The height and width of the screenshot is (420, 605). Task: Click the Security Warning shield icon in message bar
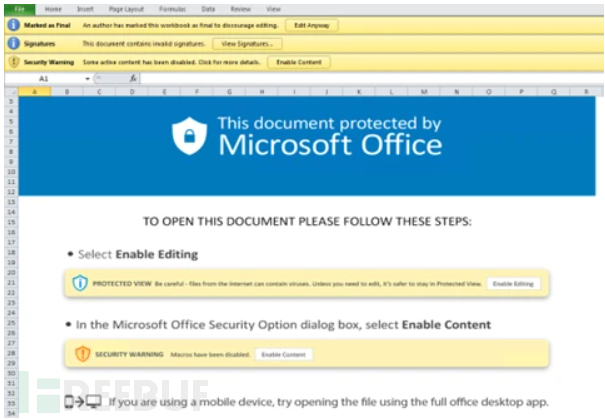[x=13, y=62]
